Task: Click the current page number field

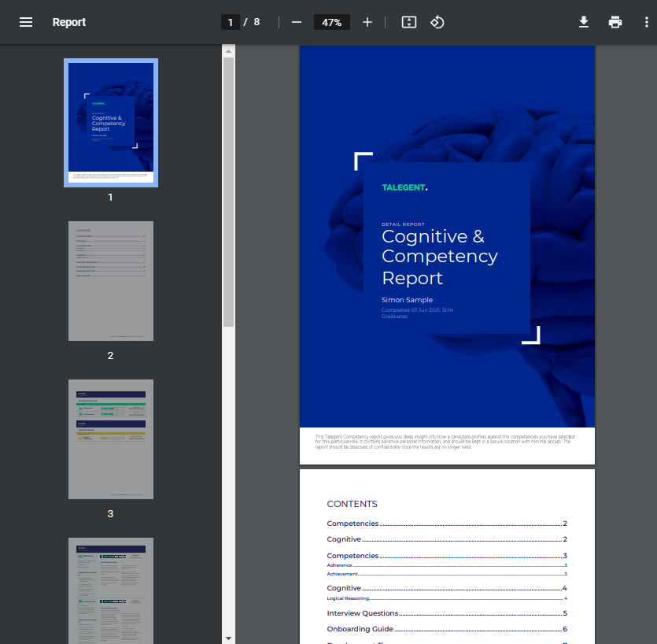Action: coord(231,22)
